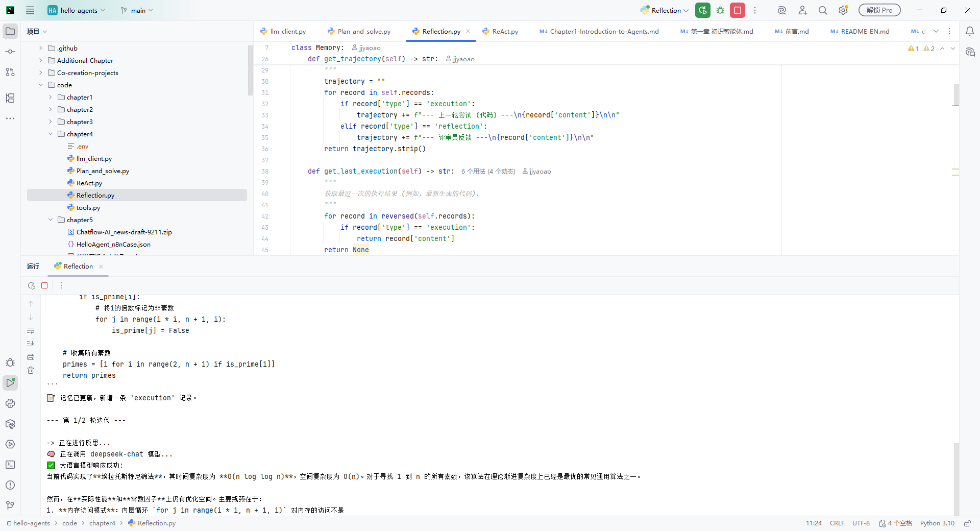This screenshot has width=980, height=531.
Task: Open Search Everywhere magnifier
Action: (823, 10)
